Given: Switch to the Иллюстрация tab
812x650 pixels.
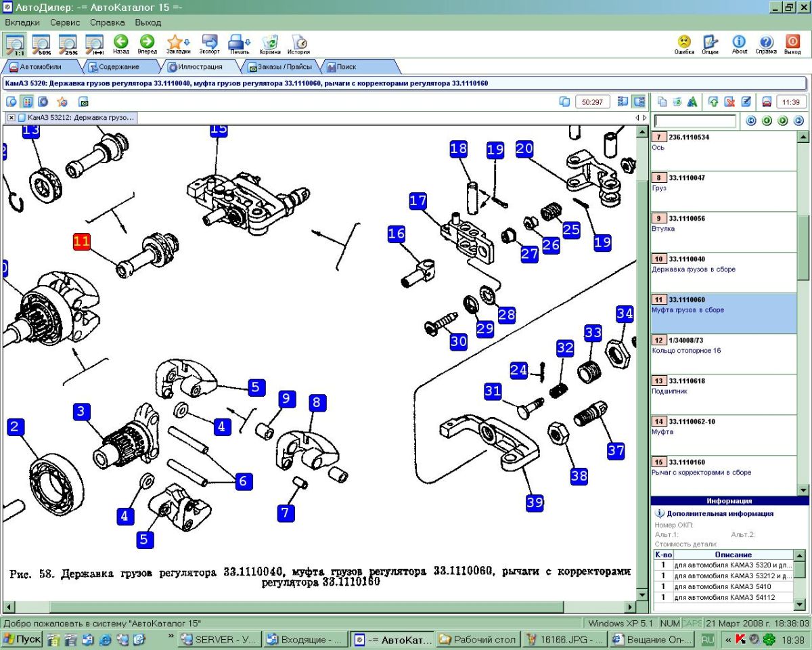Looking at the screenshot, I should (x=200, y=67).
